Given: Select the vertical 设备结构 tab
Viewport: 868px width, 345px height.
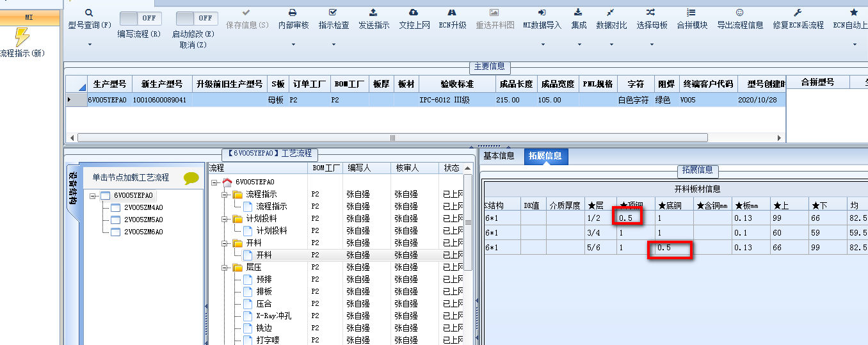Looking at the screenshot, I should click(x=73, y=189).
